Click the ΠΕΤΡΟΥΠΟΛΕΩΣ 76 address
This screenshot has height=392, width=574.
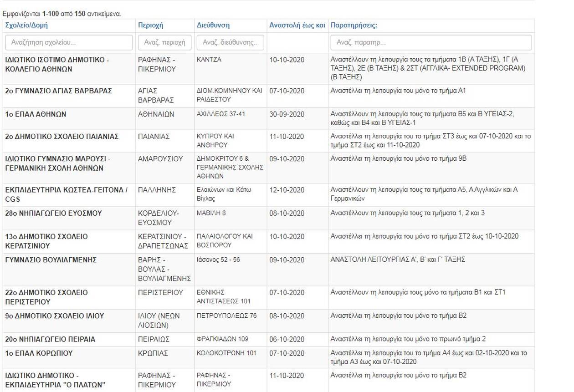coord(227,316)
